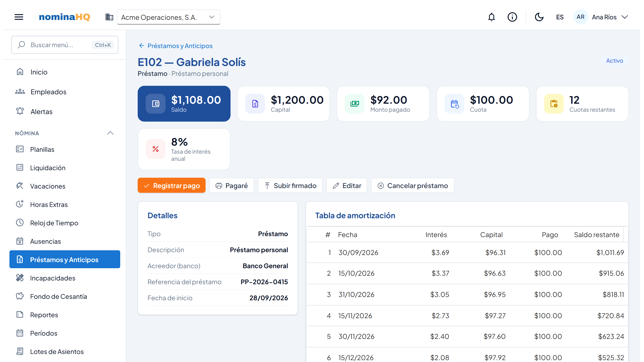The height and width of the screenshot is (362, 644).
Task: Open Fondo de Cesantía menu item
Action: click(x=65, y=296)
